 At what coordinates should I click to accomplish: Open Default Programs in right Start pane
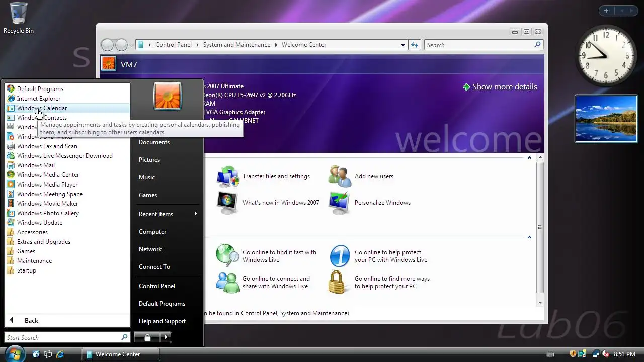(x=168, y=304)
